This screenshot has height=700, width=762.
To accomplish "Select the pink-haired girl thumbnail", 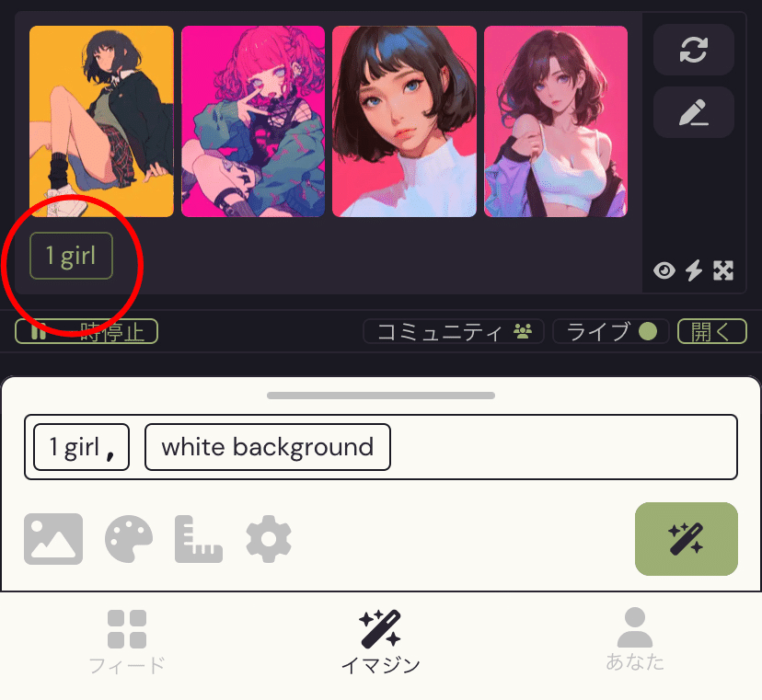I will click(253, 121).
